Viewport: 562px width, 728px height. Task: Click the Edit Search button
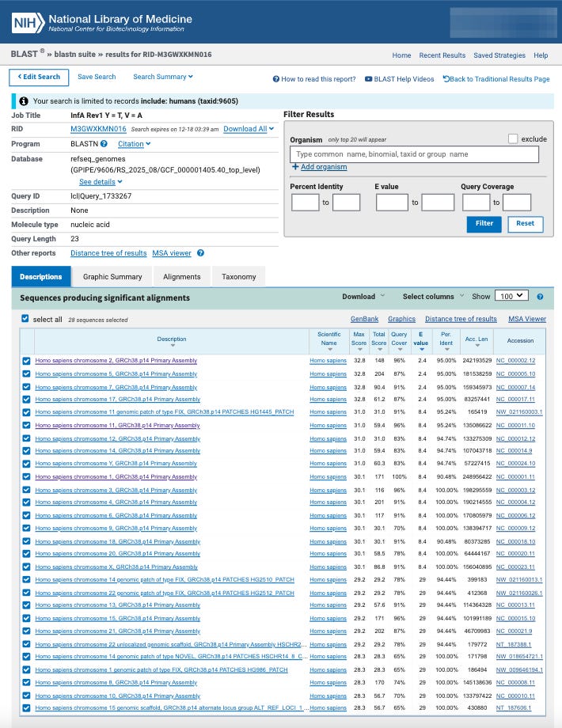click(39, 77)
